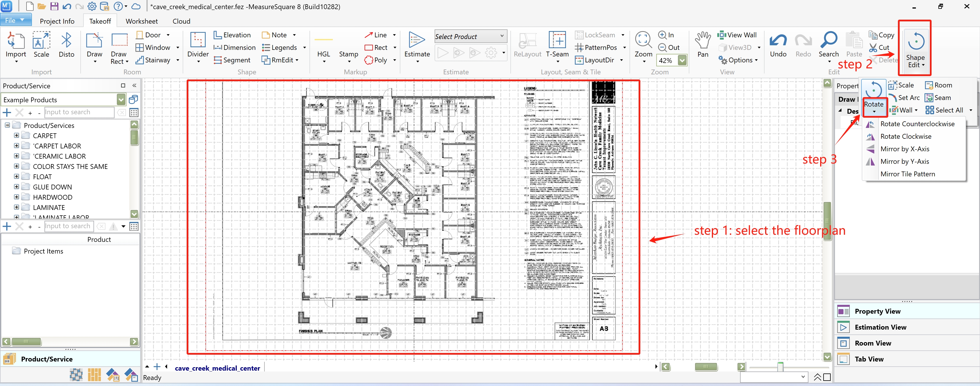The image size is (980, 386).
Task: Open the 42% zoom level dropdown
Action: [682, 60]
